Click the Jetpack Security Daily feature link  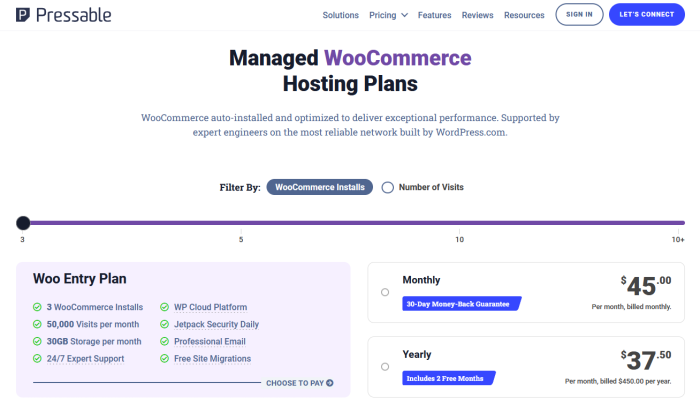(x=217, y=324)
